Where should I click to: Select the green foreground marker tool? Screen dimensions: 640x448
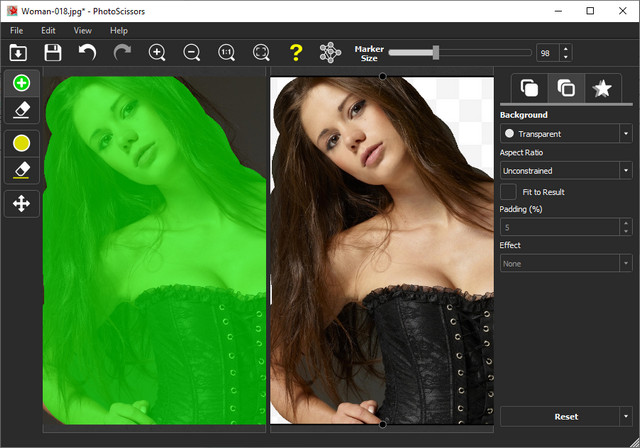click(x=22, y=83)
